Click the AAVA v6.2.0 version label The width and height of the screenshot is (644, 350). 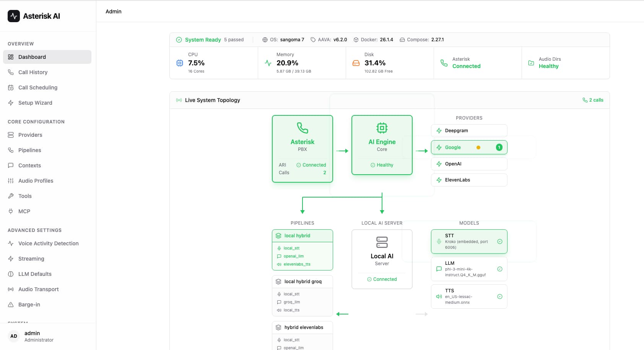tap(329, 40)
